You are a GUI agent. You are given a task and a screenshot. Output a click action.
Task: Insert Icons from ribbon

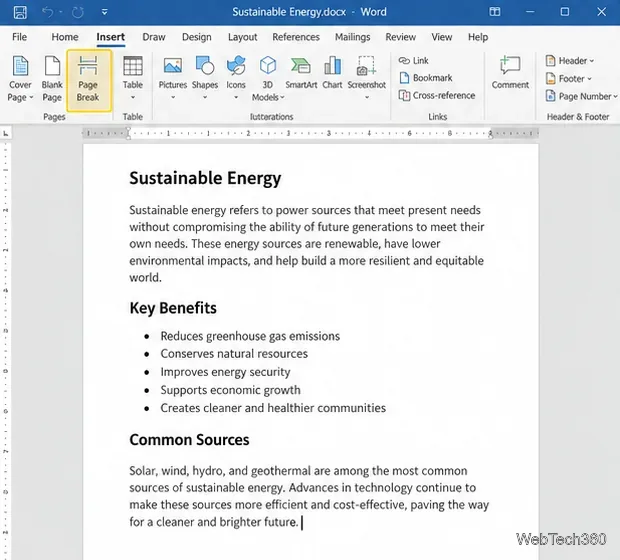tap(236, 78)
